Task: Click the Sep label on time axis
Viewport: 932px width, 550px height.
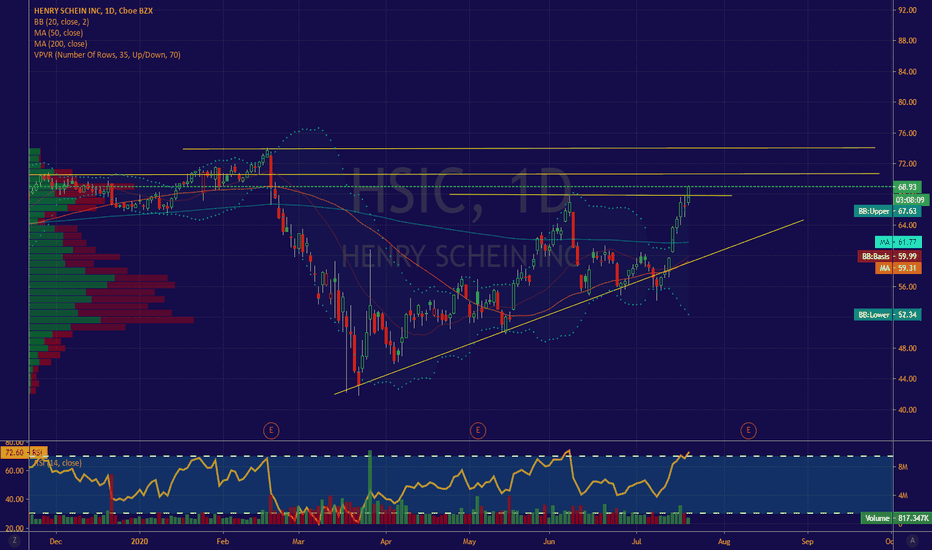Action: pos(807,541)
